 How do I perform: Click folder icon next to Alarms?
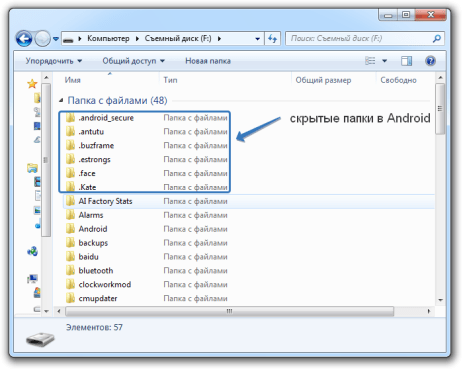tap(70, 215)
